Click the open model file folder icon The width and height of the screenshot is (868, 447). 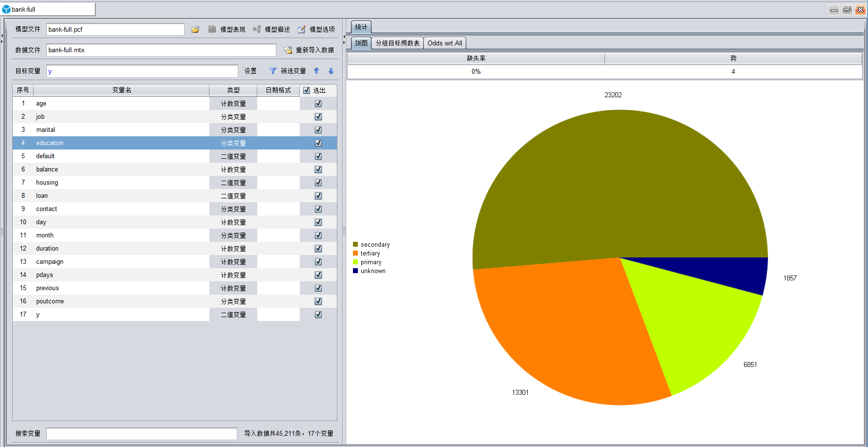point(195,29)
